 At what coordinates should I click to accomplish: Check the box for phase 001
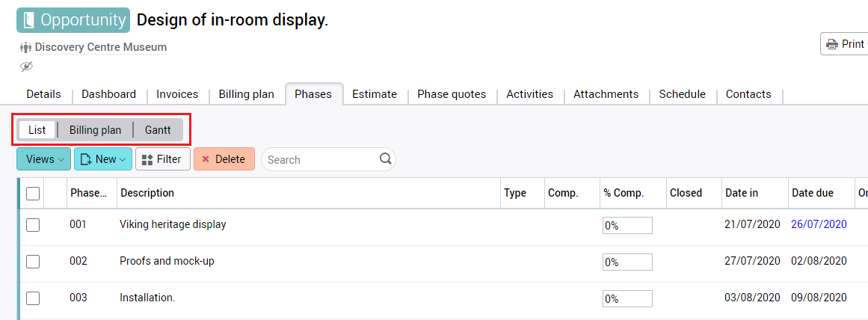[x=33, y=225]
